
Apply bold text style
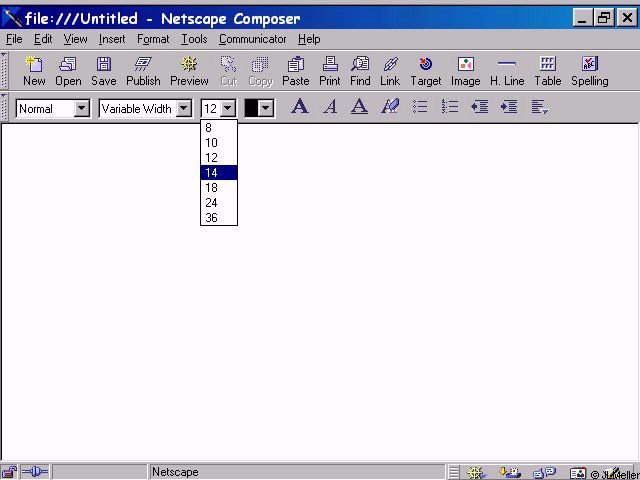point(300,107)
